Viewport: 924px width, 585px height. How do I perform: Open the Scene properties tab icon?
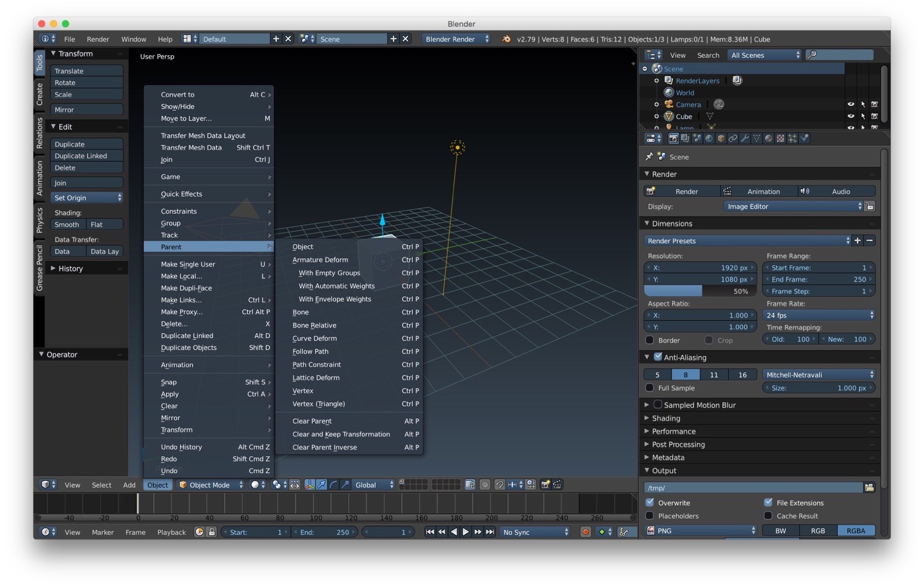tap(697, 139)
